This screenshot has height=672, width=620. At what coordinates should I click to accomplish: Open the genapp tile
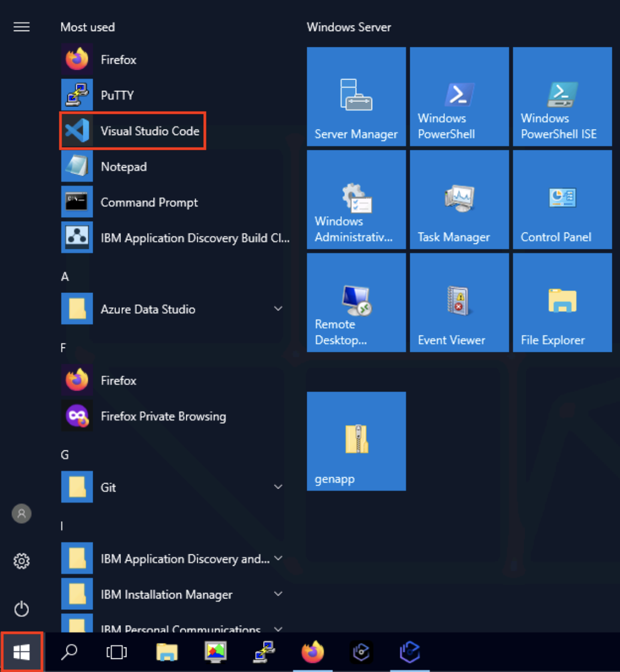356,441
